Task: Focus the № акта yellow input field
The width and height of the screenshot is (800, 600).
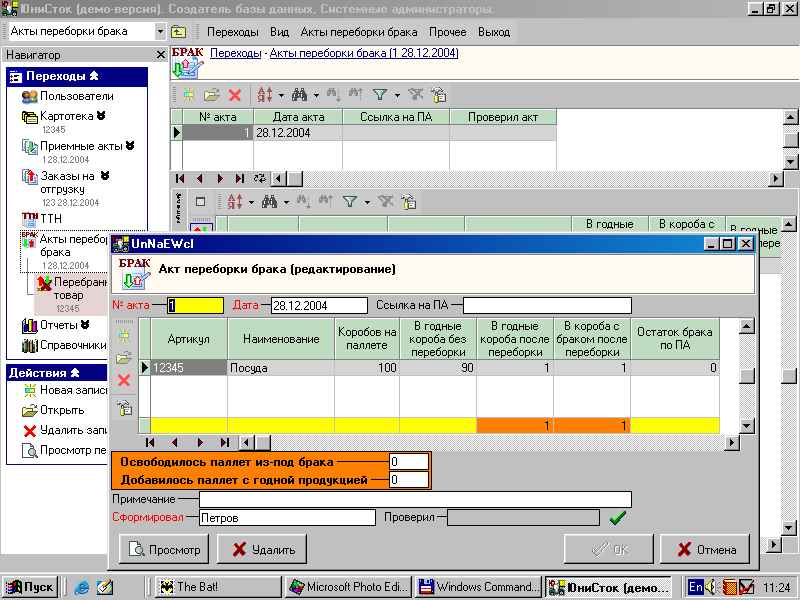Action: pos(195,306)
